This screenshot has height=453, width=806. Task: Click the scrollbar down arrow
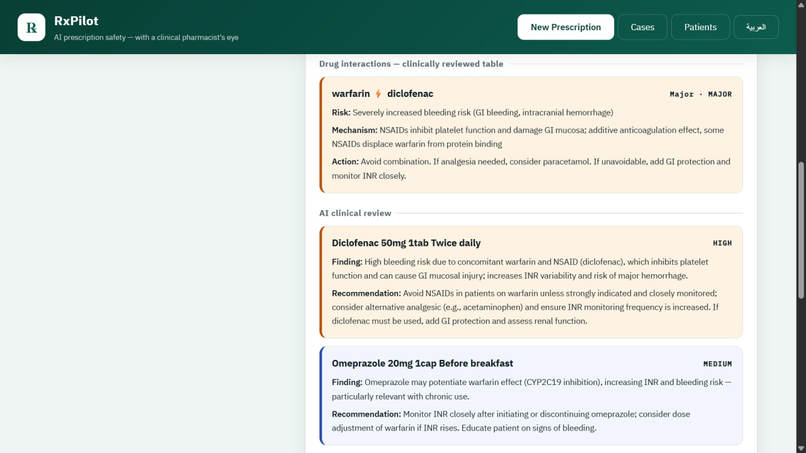[801, 449]
